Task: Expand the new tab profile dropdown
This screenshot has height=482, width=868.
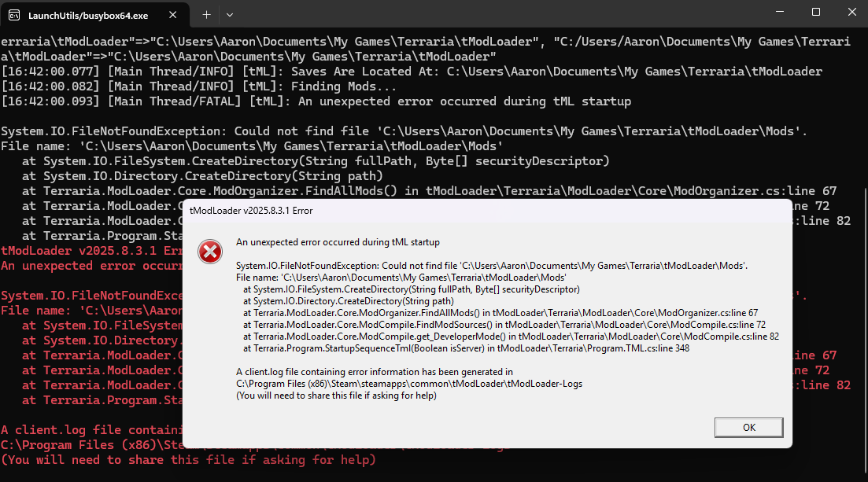Action: pyautogui.click(x=229, y=15)
